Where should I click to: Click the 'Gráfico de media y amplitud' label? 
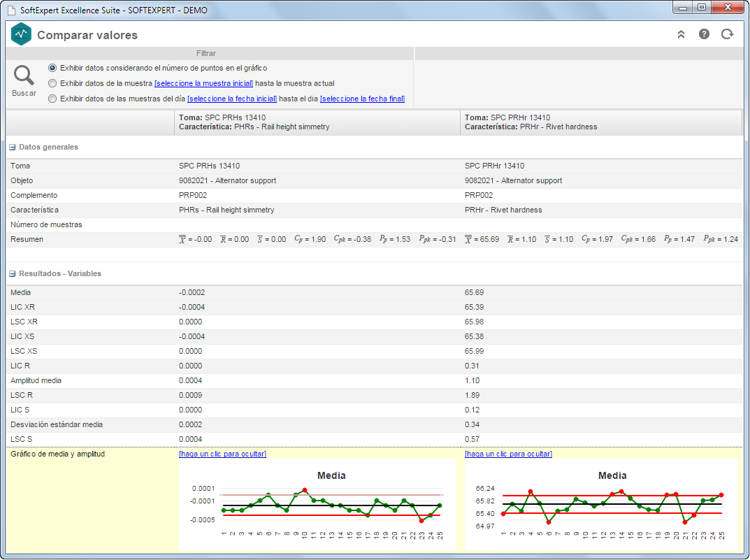click(57, 454)
